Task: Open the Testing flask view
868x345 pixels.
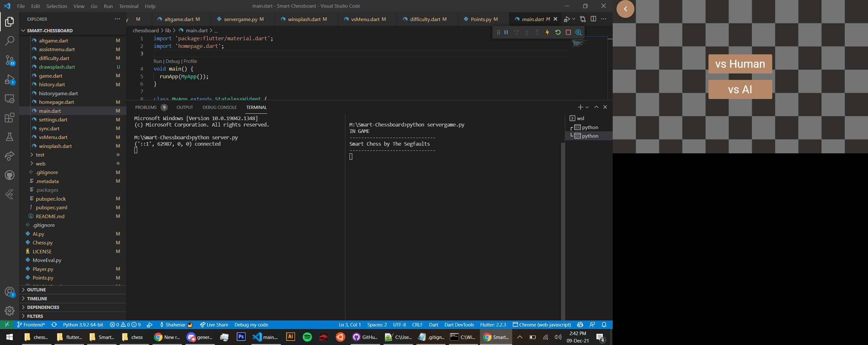Action: point(10,137)
